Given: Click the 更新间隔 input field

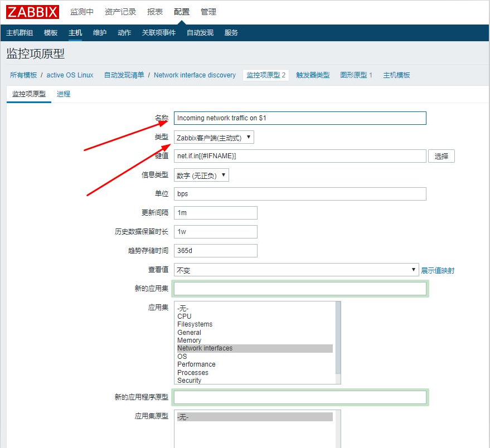Looking at the screenshot, I should tap(216, 213).
